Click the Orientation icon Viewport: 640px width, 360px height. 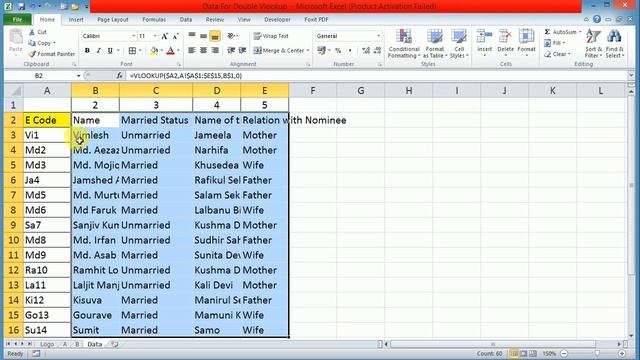pyautogui.click(x=231, y=36)
